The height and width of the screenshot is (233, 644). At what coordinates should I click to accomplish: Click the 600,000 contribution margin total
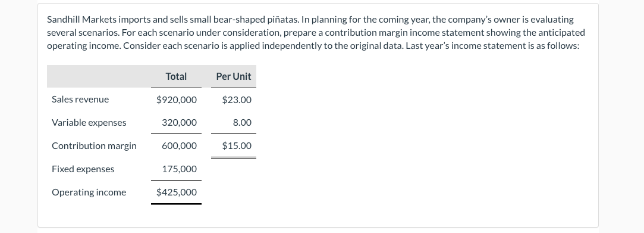(x=179, y=146)
